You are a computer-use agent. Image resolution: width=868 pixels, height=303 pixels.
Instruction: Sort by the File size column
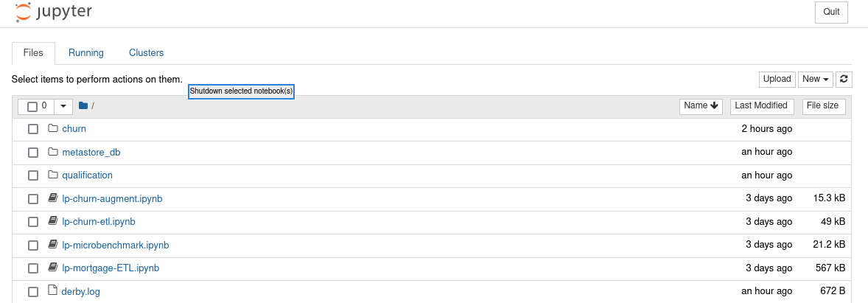823,106
